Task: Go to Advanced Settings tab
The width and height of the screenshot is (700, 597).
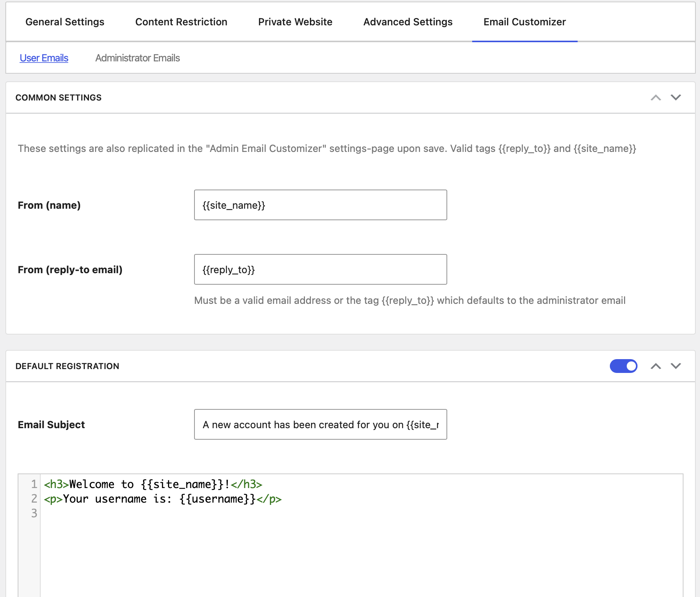Action: click(408, 22)
